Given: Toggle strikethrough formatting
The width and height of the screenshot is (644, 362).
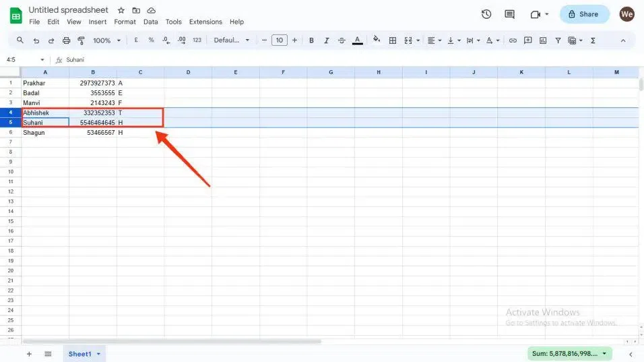Looking at the screenshot, I should [342, 40].
